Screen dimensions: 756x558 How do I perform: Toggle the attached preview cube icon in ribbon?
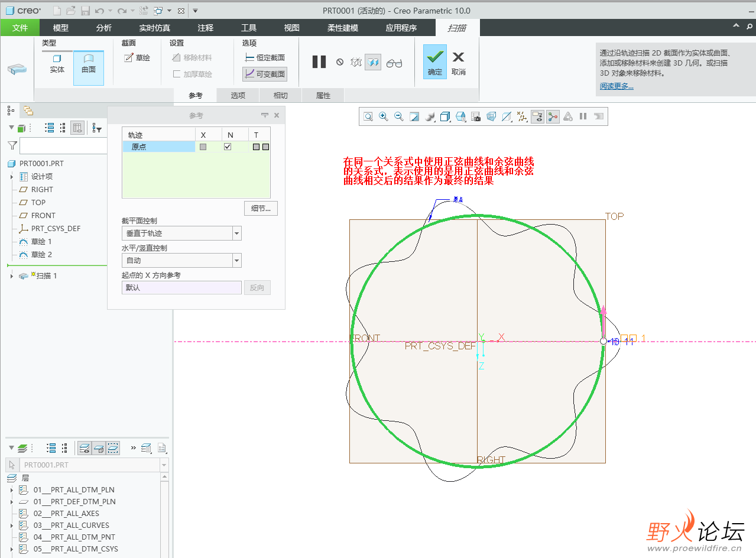tap(373, 62)
